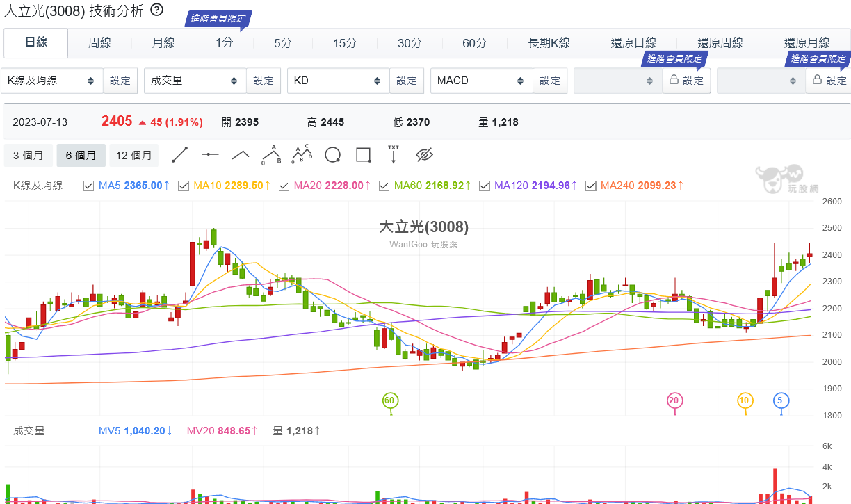This screenshot has width=851, height=504.
Task: Click the yellow 10 moving average marker
Action: click(745, 400)
